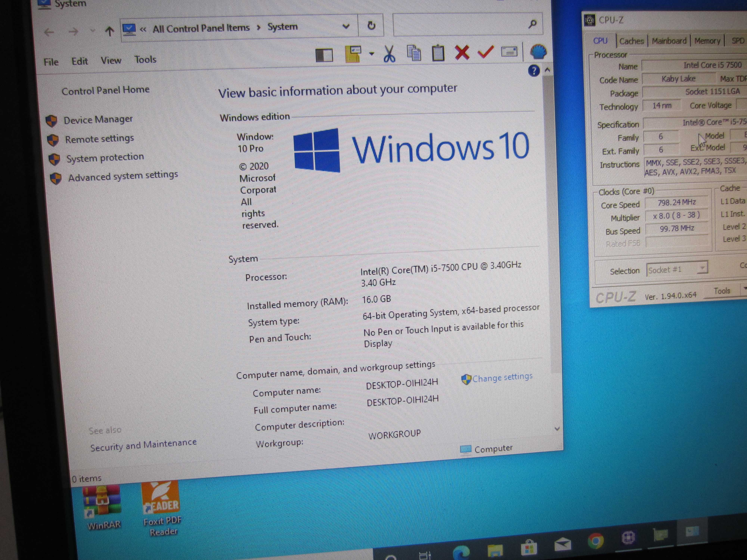The image size is (747, 560).
Task: Switch to the Mainboard tab in CPU-Z
Action: coord(669,41)
